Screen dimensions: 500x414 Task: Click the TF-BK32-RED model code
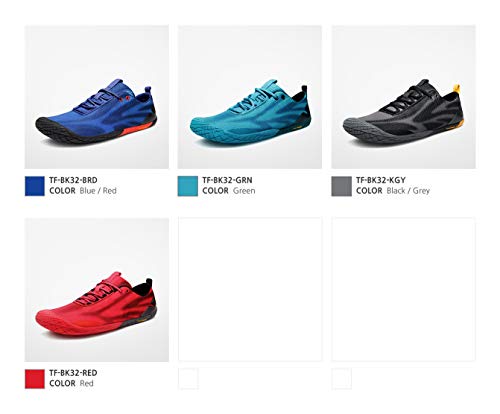(x=73, y=373)
